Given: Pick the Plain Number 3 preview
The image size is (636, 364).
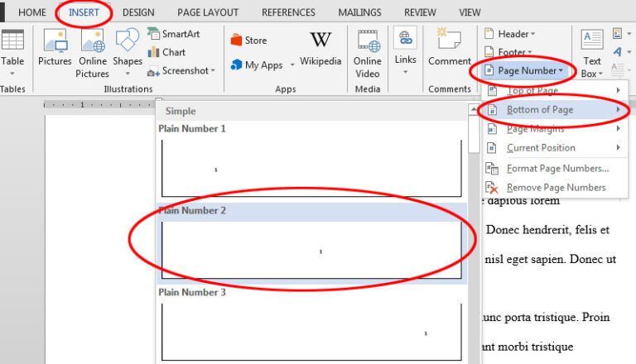Looking at the screenshot, I should tap(311, 331).
